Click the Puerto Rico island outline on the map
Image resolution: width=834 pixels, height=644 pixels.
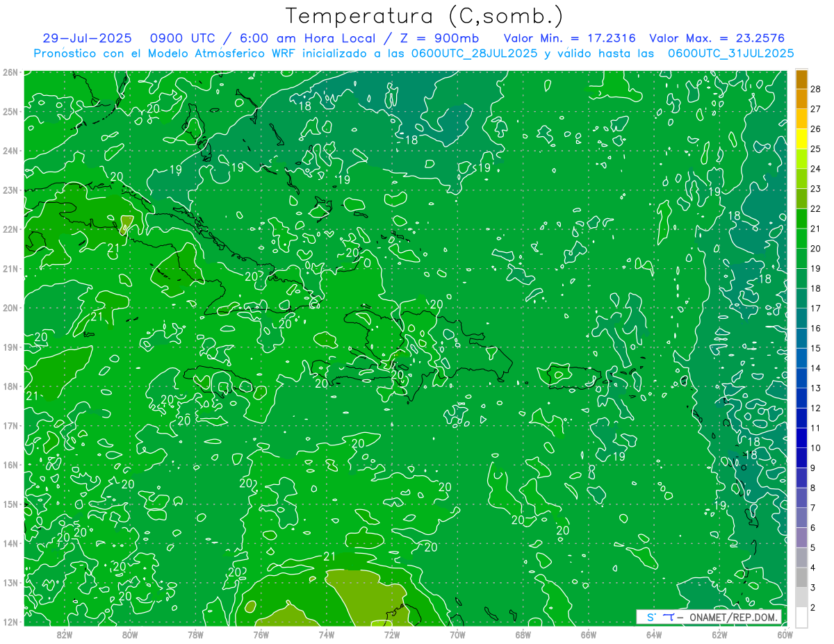(573, 376)
